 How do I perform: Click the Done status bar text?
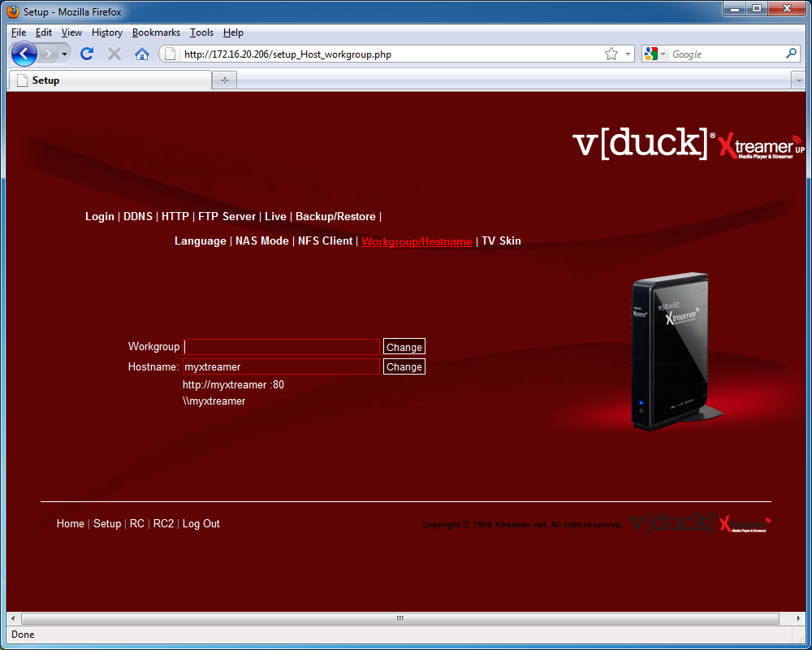pyautogui.click(x=23, y=635)
